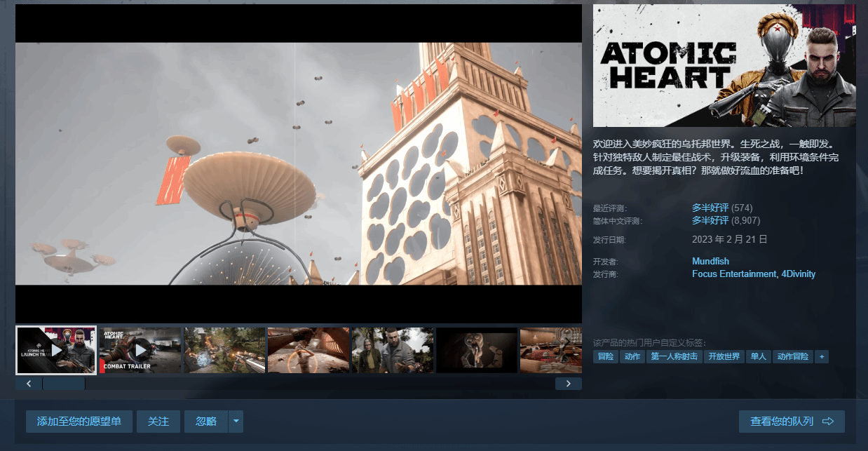Image resolution: width=868 pixels, height=451 pixels.
Task: Open the Focus Entertainment publisher link
Action: 734,274
